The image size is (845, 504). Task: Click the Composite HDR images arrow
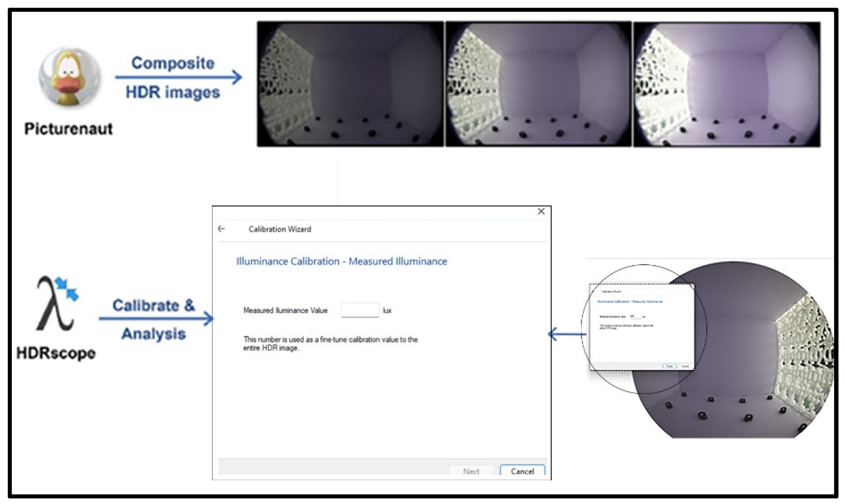(178, 77)
